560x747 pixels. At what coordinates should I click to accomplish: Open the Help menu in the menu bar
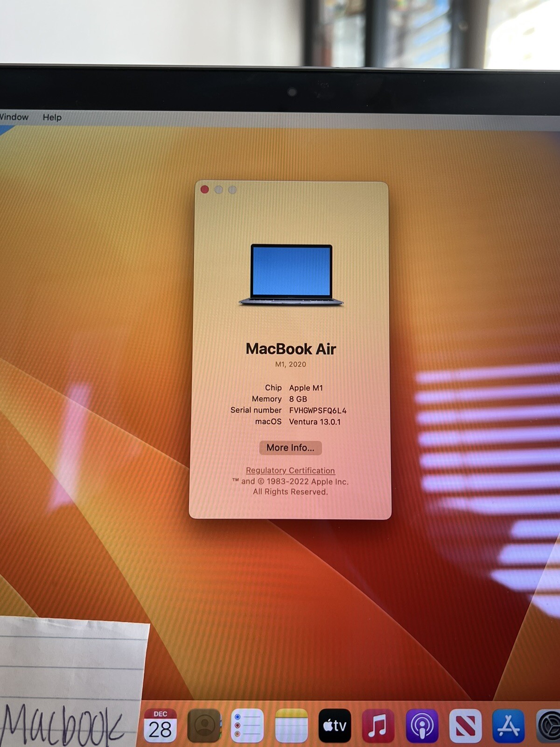pyautogui.click(x=52, y=117)
